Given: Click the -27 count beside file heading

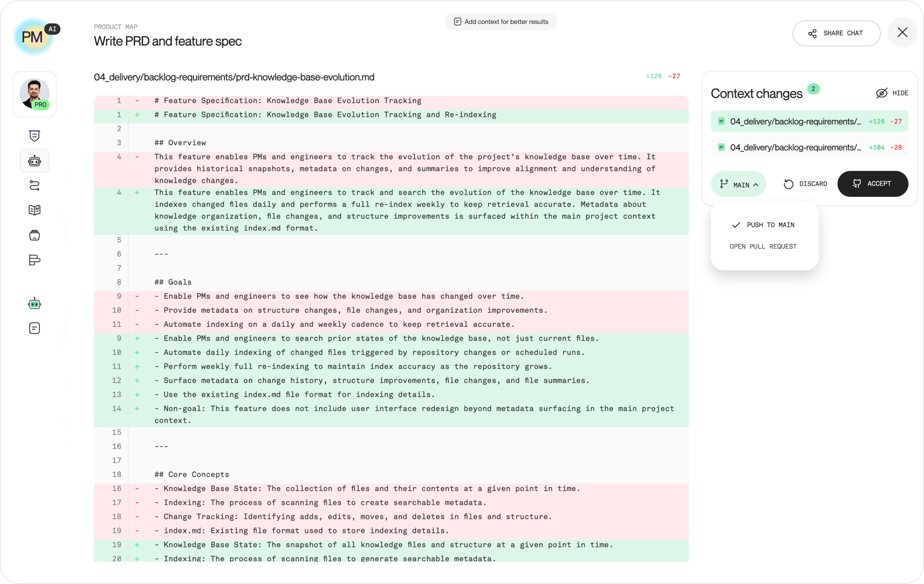Looking at the screenshot, I should [x=674, y=76].
